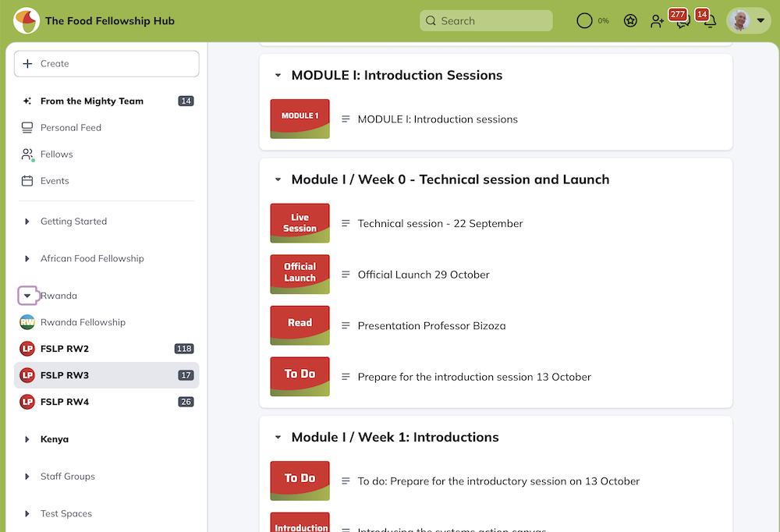The height and width of the screenshot is (532, 780).
Task: Go to Personal Feed
Action: coord(70,128)
